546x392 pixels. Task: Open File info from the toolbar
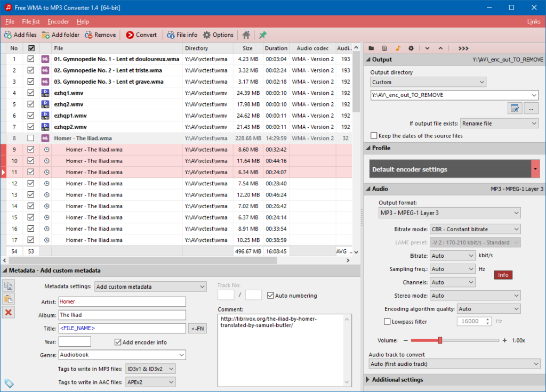tap(182, 35)
